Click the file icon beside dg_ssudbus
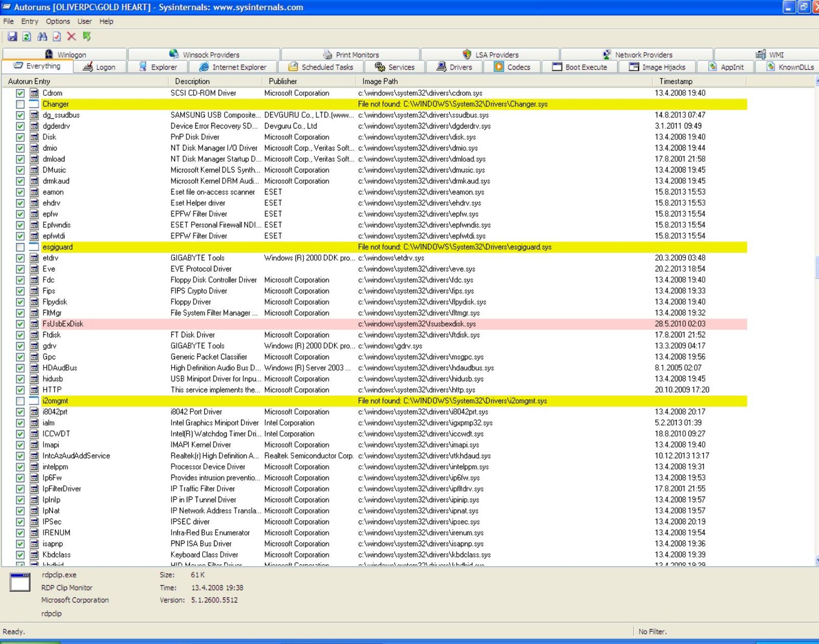Screen dimensions: 819x644 pos(34,115)
